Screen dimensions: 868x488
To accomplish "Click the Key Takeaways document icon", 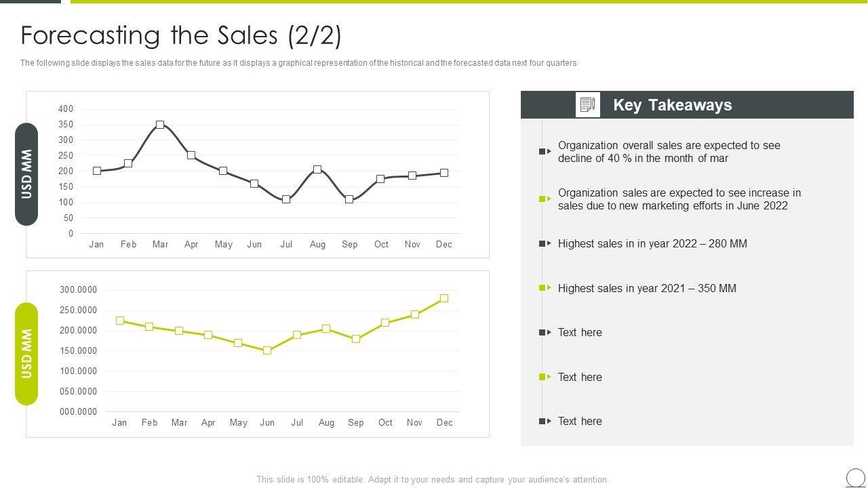I will pyautogui.click(x=588, y=105).
